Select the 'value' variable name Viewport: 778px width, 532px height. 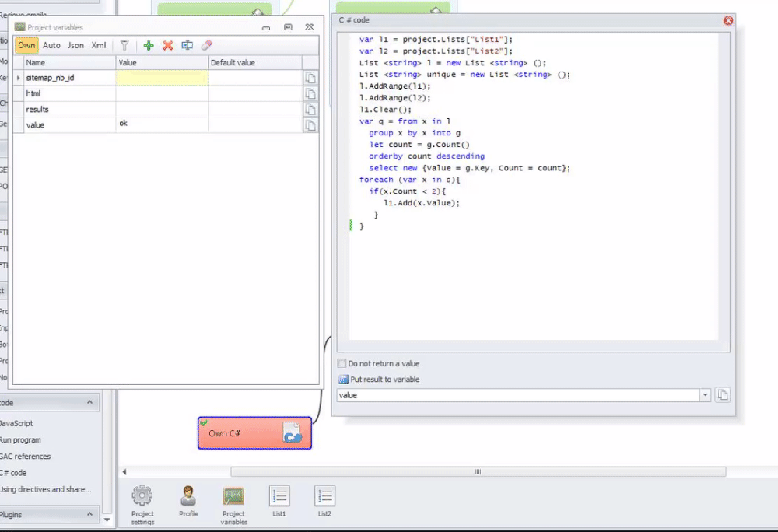[x=35, y=125]
